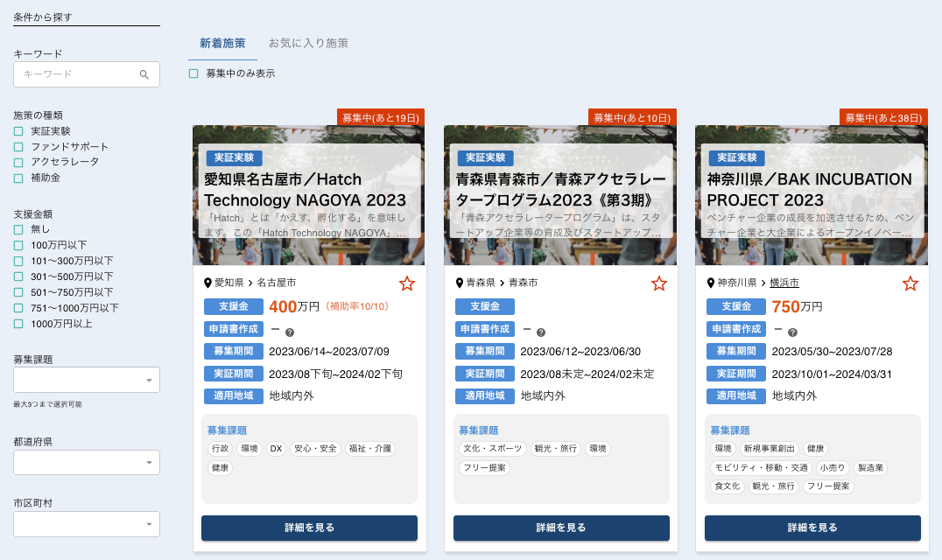Click the 文化・スポーツ tag
The image size is (942, 560).
click(x=493, y=448)
